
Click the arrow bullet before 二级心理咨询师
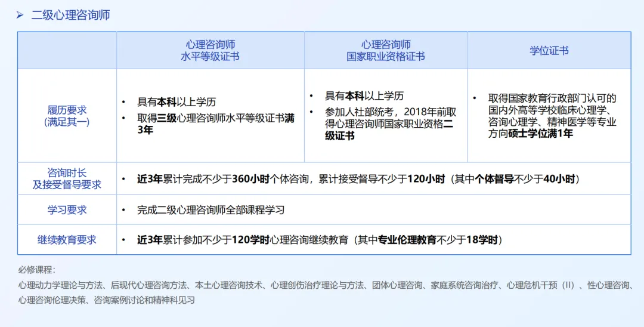[20, 16]
